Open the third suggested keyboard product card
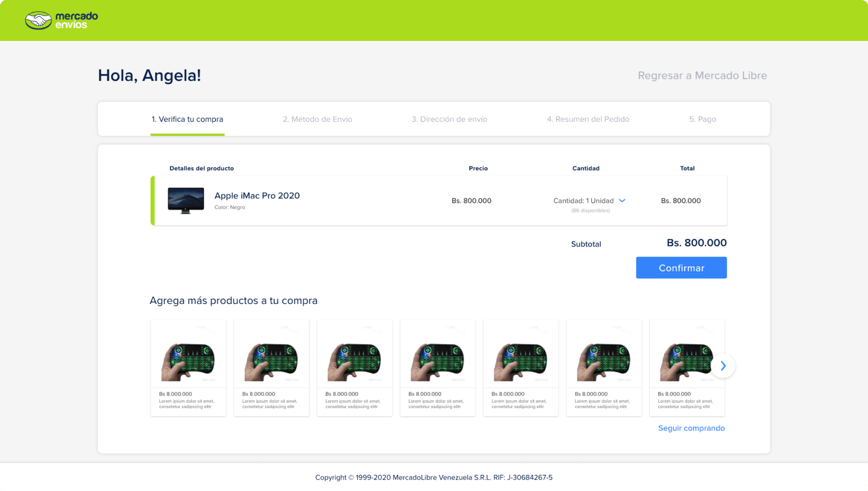The width and height of the screenshot is (868, 491). tap(355, 368)
